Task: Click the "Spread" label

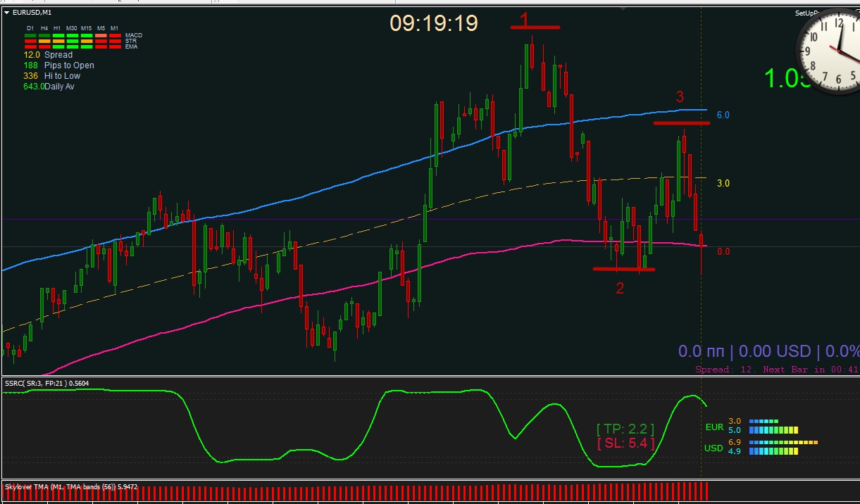Action: click(58, 54)
